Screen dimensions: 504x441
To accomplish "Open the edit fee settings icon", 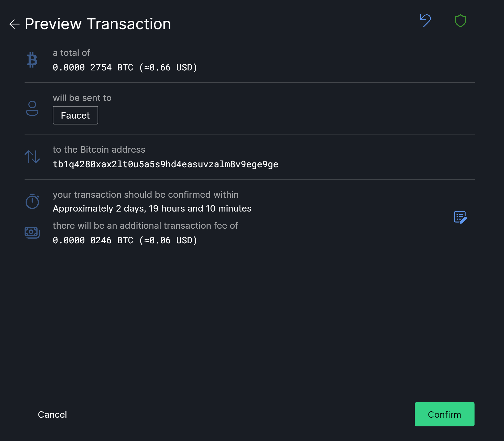I will [460, 217].
